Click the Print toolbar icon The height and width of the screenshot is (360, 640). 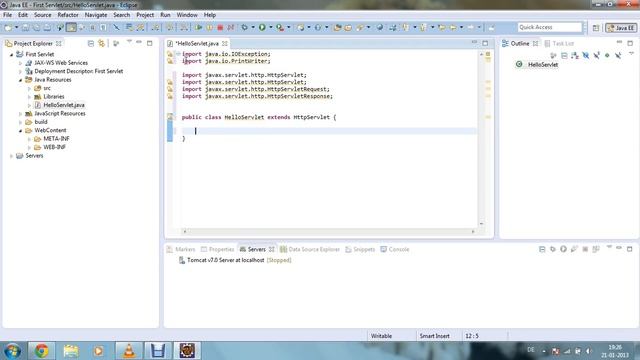pos(47,27)
